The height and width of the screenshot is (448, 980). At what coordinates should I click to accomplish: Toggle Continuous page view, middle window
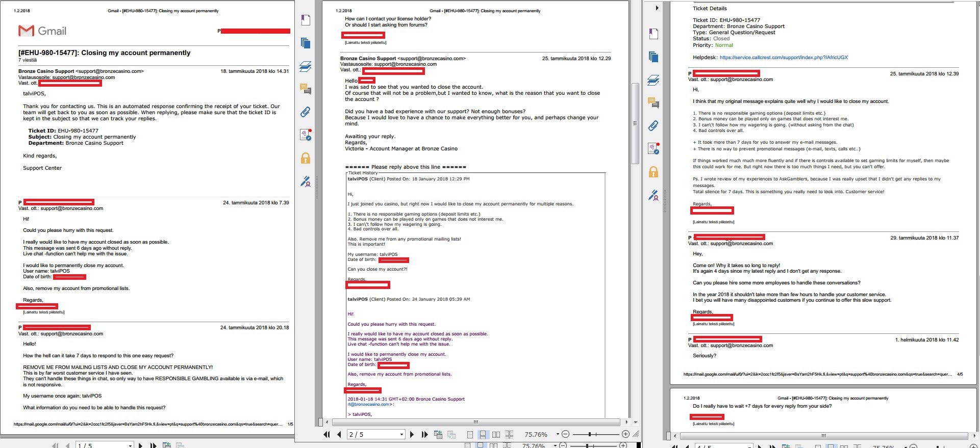click(483, 434)
